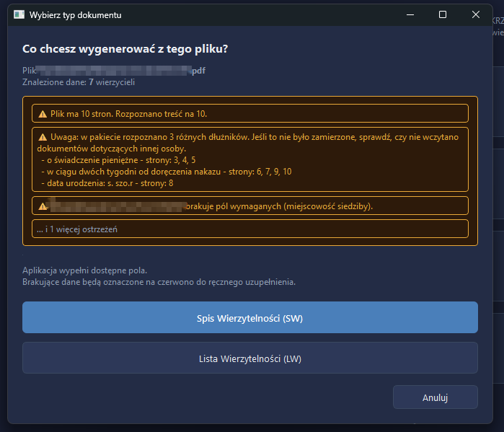Click the 'Co chcesz wygenerować' heading
Image resolution: width=504 pixels, height=432 pixels.
point(125,49)
